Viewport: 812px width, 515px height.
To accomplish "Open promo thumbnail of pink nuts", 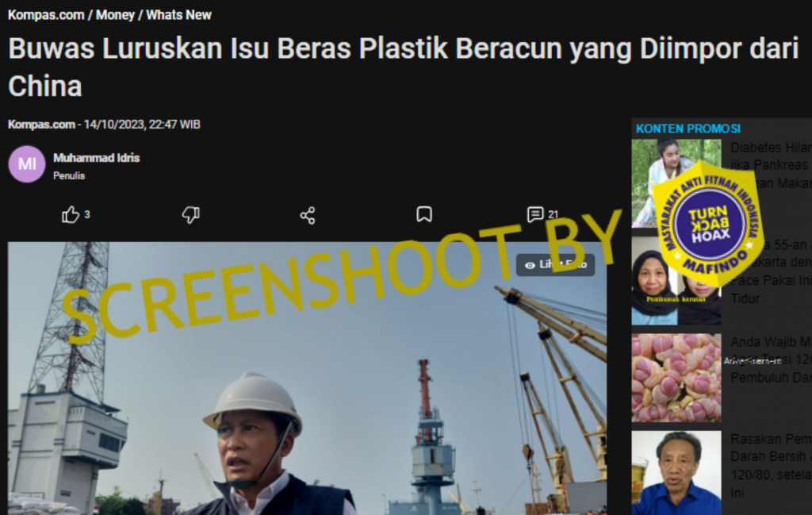I will [x=676, y=378].
